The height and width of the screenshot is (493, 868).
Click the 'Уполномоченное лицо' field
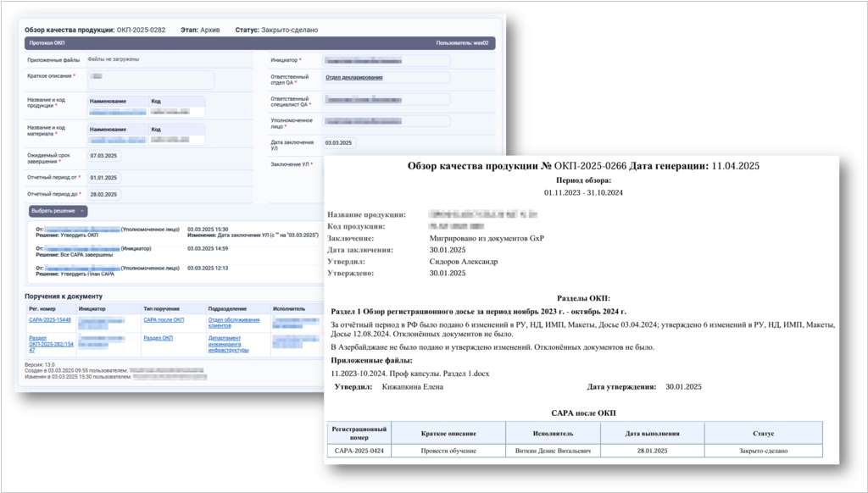click(x=386, y=121)
